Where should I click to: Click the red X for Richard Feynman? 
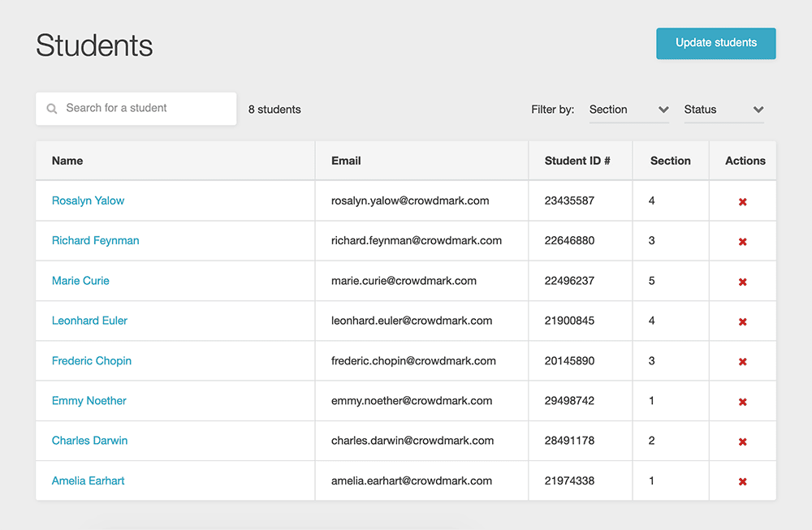(742, 242)
